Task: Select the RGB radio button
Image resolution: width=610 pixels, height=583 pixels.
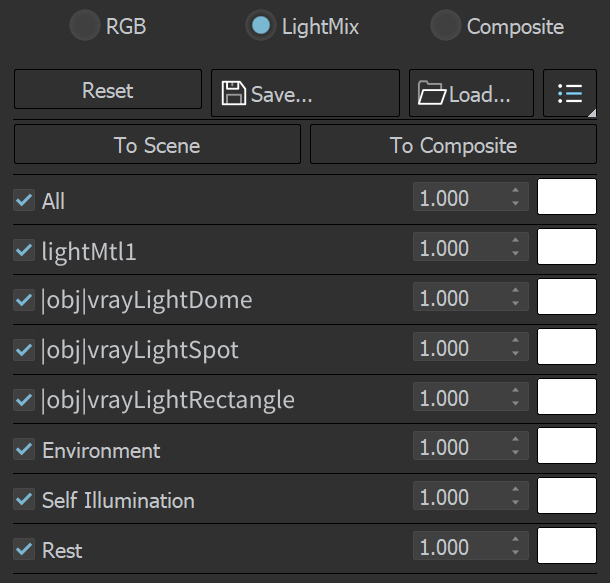Action: click(x=85, y=25)
